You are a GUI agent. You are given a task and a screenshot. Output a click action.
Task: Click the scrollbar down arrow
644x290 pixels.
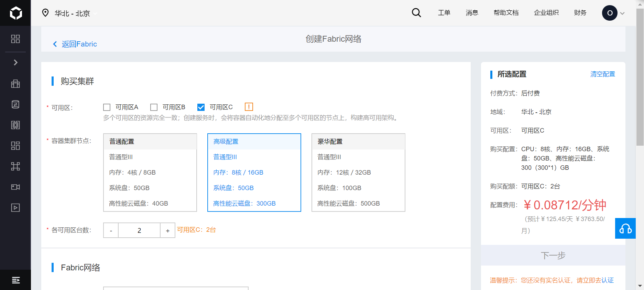[x=640, y=286]
